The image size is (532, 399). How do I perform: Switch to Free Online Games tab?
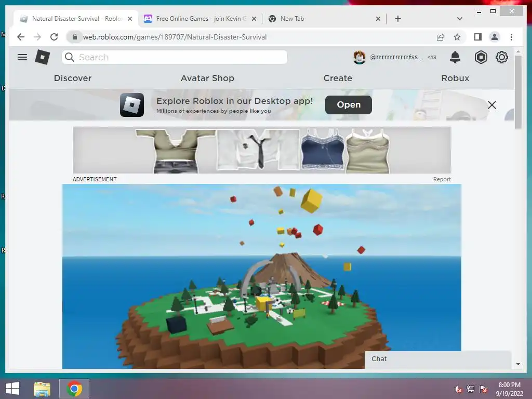(200, 19)
